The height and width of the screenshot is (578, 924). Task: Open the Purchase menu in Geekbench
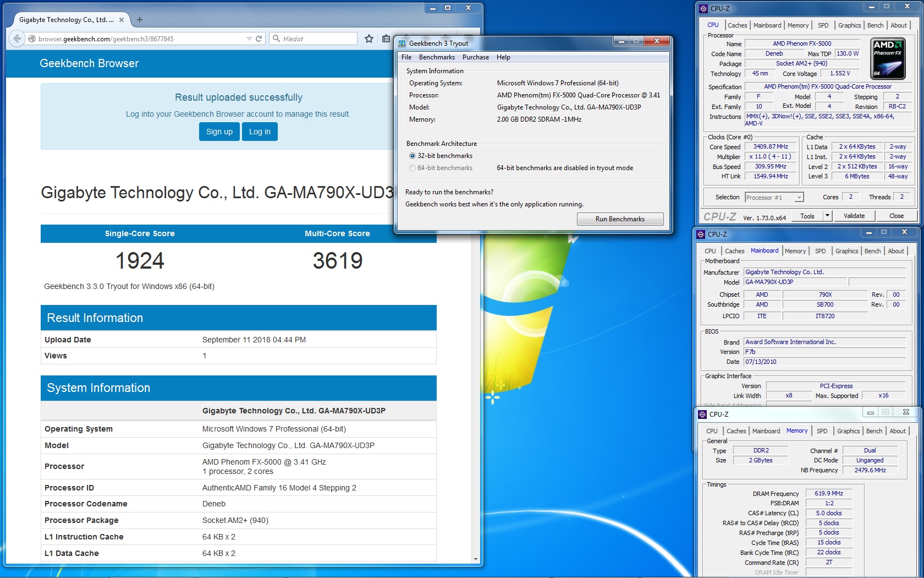476,57
